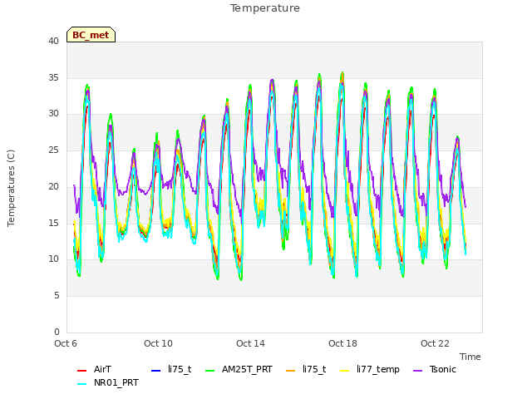Click the orange li75_t legend swatch

coord(291,370)
